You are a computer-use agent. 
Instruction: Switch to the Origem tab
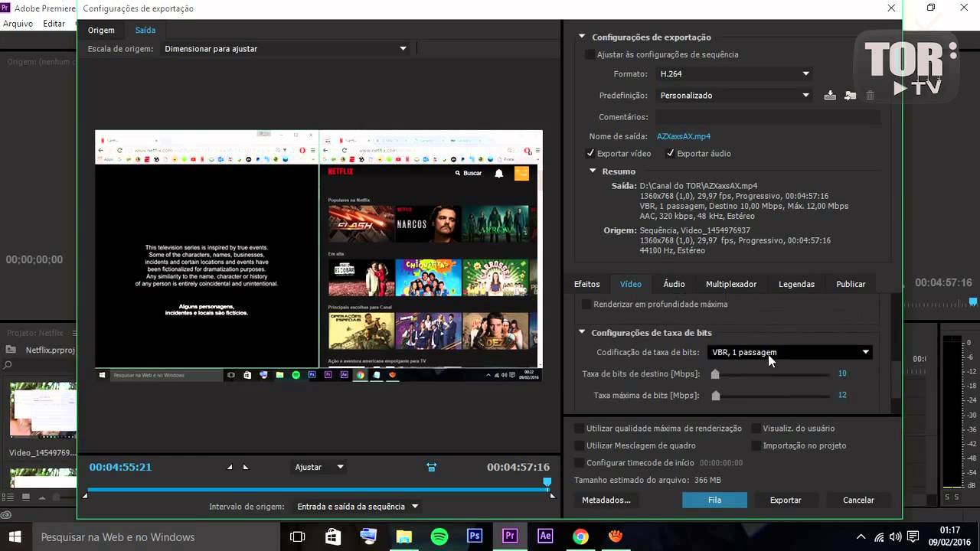pos(101,30)
